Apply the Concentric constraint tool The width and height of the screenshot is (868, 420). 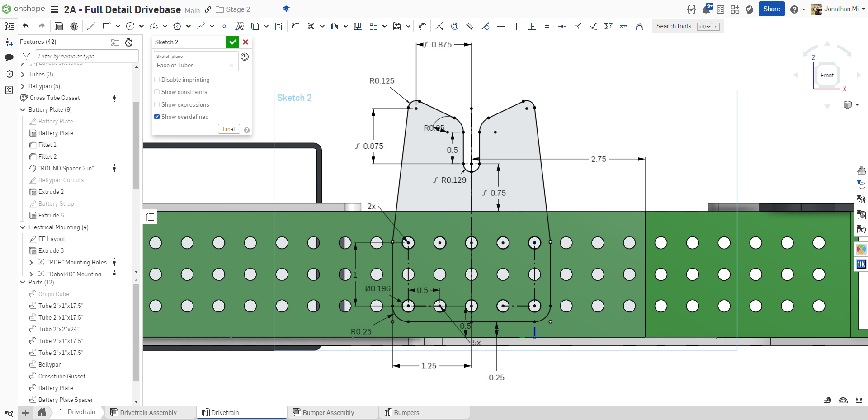pyautogui.click(x=455, y=26)
